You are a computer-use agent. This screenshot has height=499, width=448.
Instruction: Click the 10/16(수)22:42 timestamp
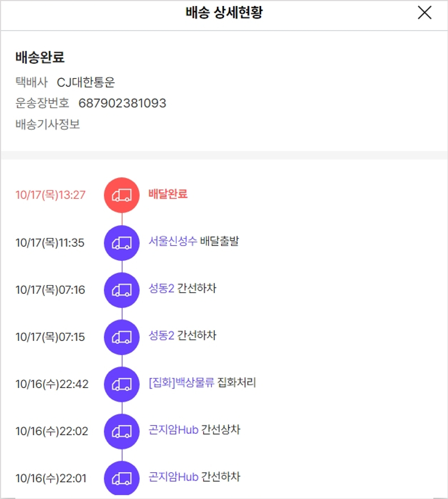52,384
